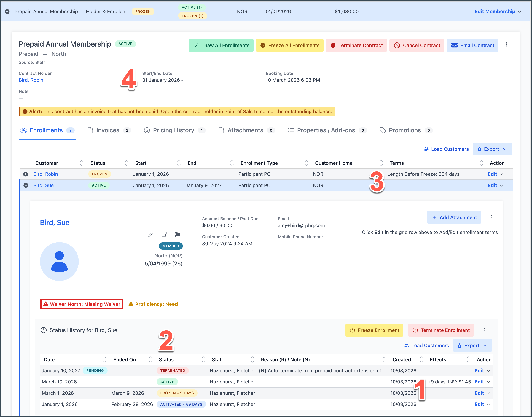This screenshot has width=532, height=417.
Task: Collapse the Prepaid Annual Membership top row
Action: point(7,12)
